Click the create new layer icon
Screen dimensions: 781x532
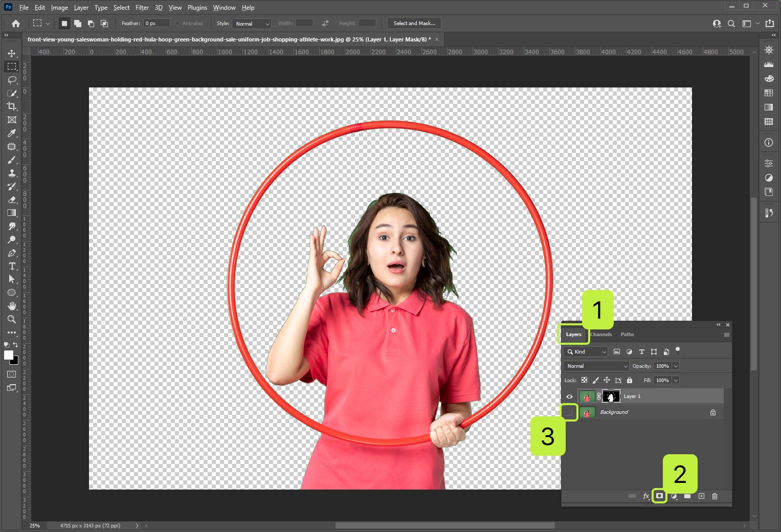(701, 496)
